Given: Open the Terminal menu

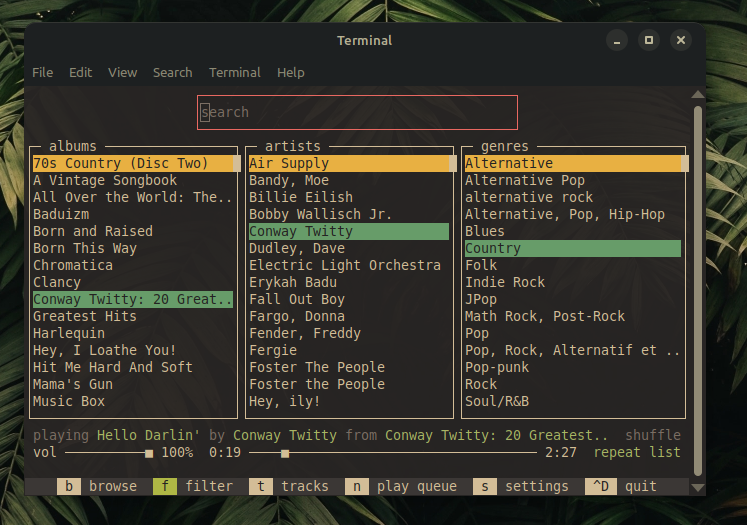Looking at the screenshot, I should point(235,72).
